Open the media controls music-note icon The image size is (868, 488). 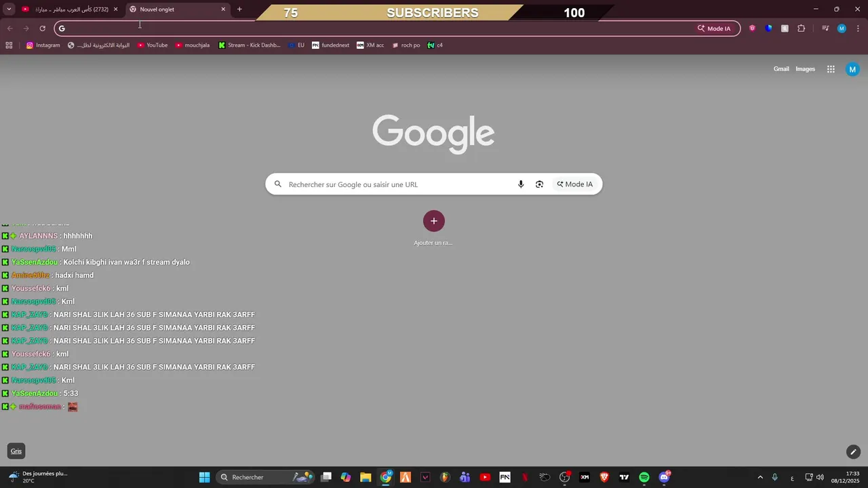825,28
